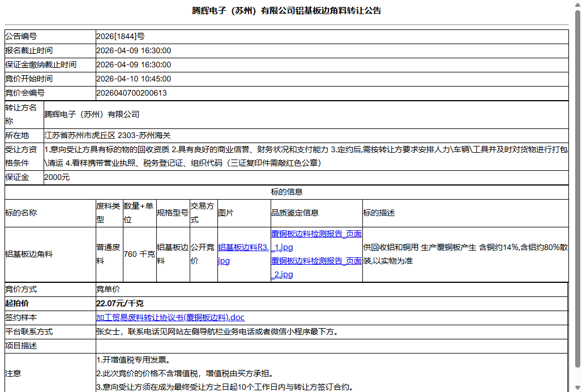Click transferor name 腾辉电子（苏州）有限公司 in table
The height and width of the screenshot is (392, 582).
click(92, 114)
